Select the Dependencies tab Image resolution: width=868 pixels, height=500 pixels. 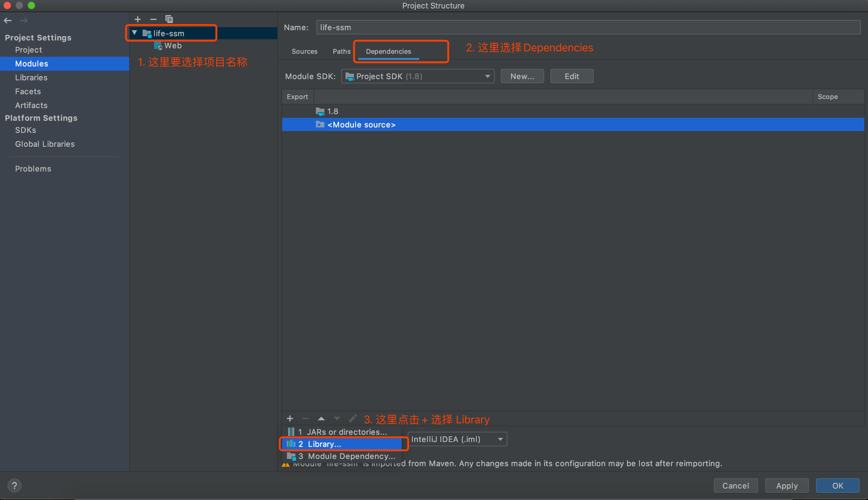tap(388, 51)
